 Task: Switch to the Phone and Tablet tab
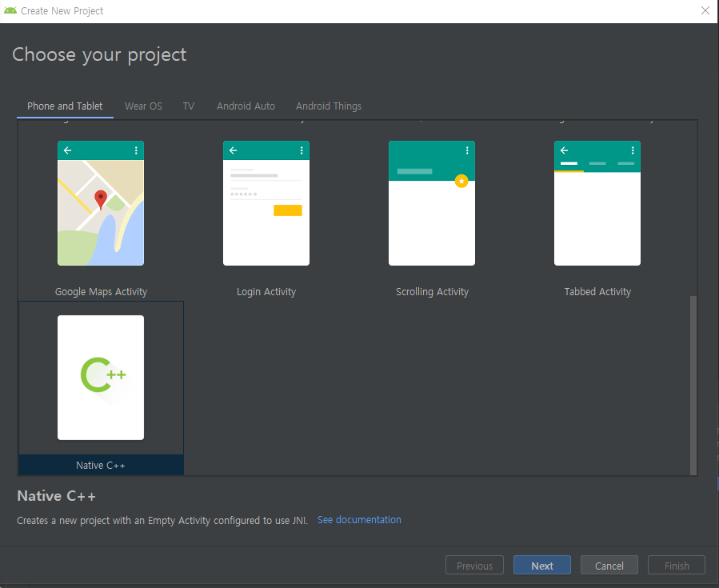tap(65, 106)
